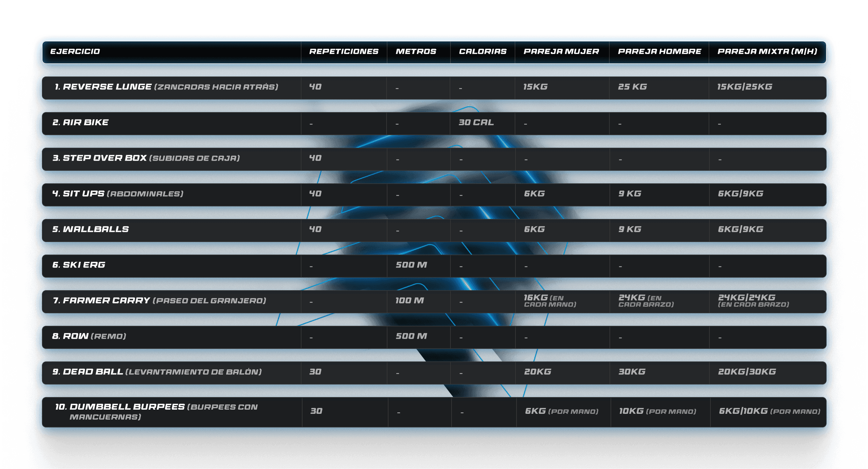868x469 pixels.
Task: Click the Air Bike exercise name
Action: pos(81,123)
